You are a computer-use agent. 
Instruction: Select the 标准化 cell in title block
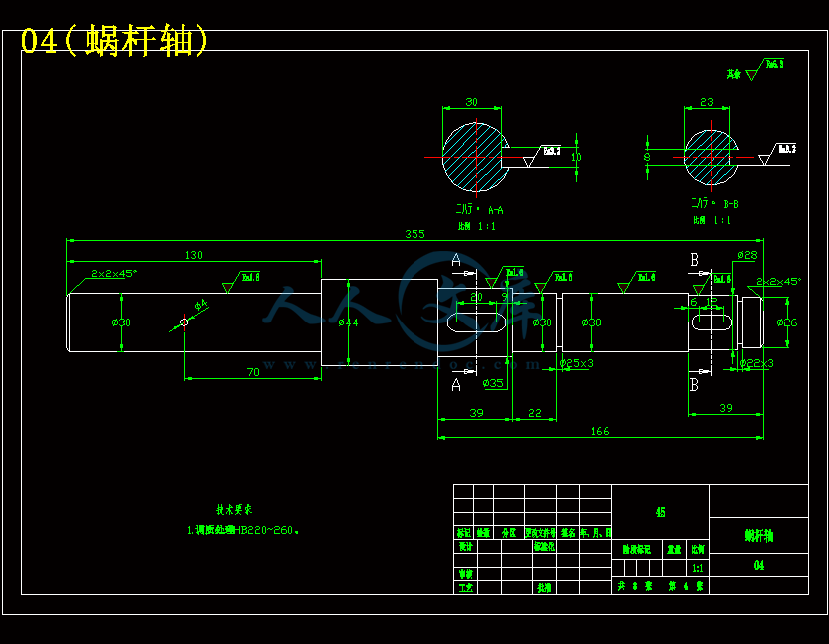coord(544,547)
